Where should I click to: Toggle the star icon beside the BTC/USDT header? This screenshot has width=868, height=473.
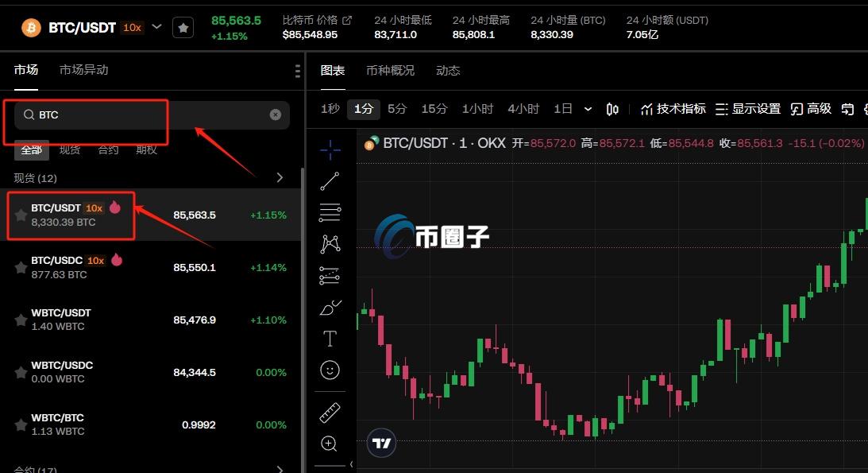pos(183,27)
